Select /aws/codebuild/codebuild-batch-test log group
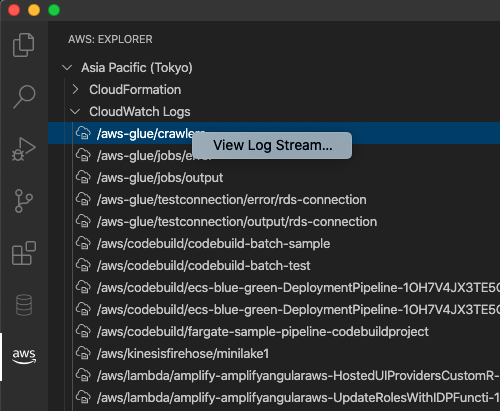 tap(274, 265)
